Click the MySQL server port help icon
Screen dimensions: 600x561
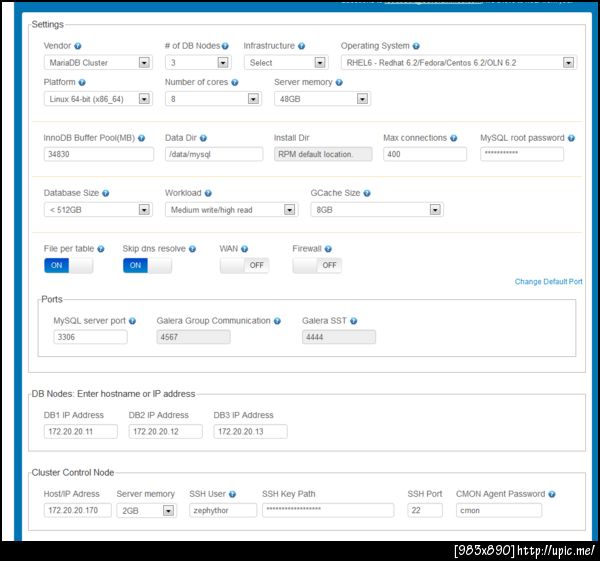coord(132,321)
